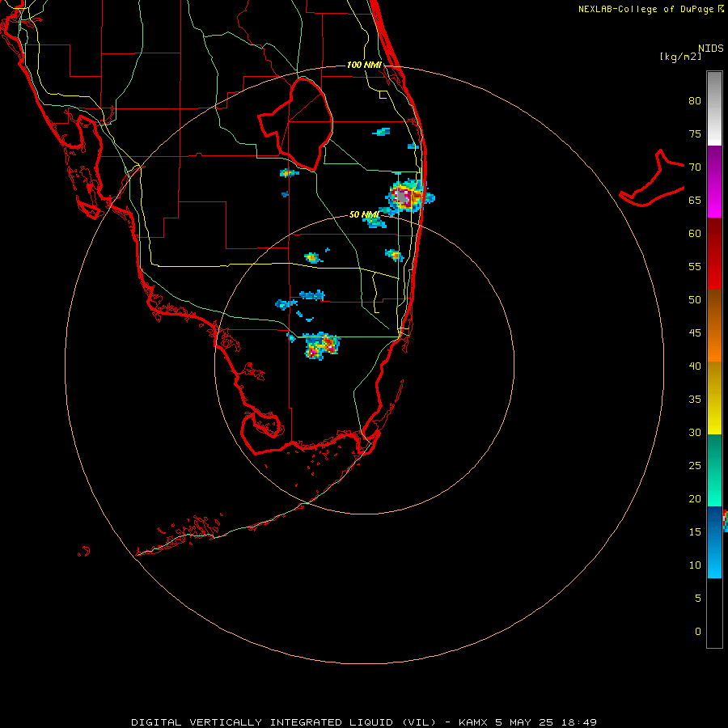Click the 50 value on the VIL scale
The height and width of the screenshot is (728, 728).
click(x=695, y=299)
